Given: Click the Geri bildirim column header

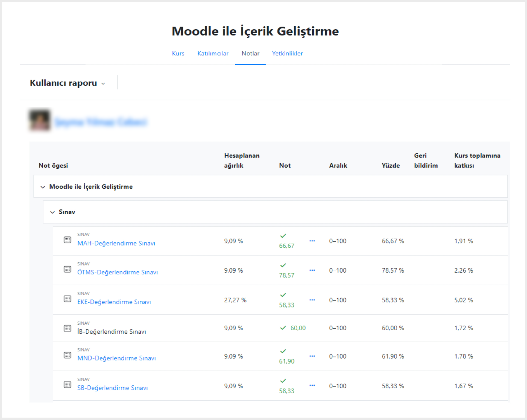Looking at the screenshot, I should [426, 160].
